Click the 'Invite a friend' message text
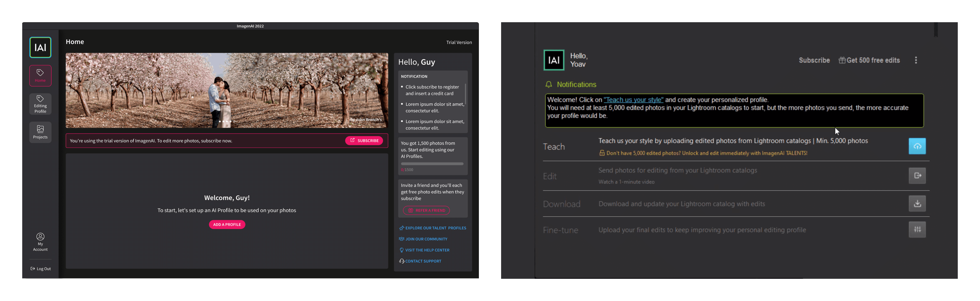 pos(432,192)
